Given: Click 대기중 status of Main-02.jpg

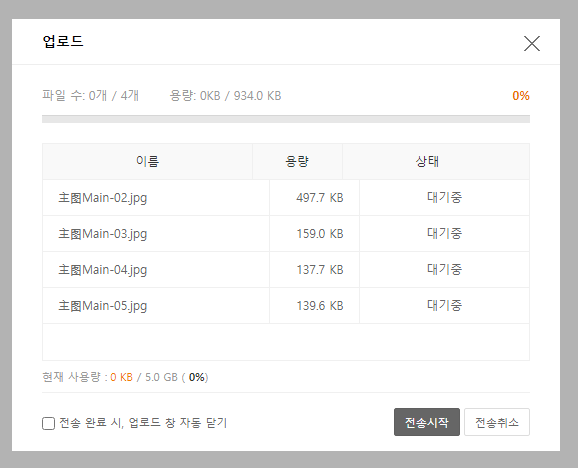Looking at the screenshot, I should [x=444, y=197].
